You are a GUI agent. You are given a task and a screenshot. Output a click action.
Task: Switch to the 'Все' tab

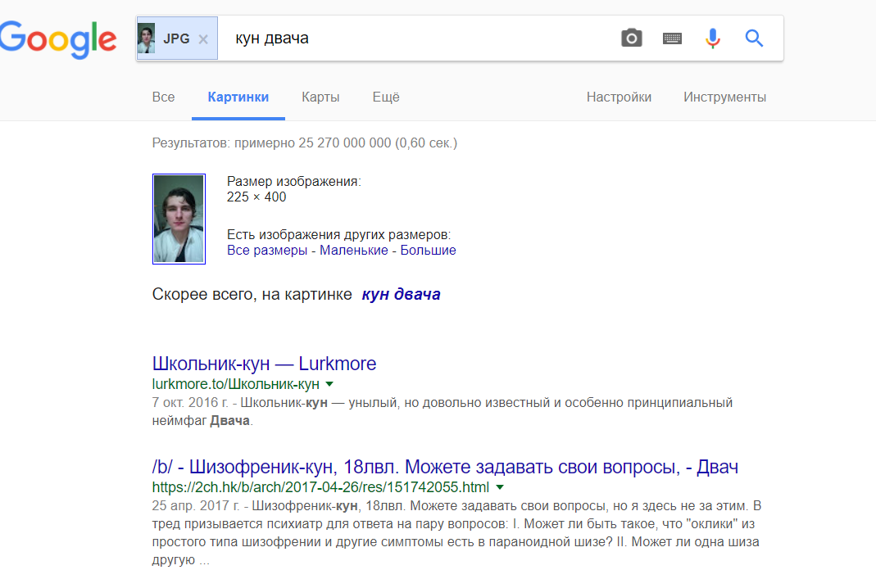pyautogui.click(x=163, y=97)
